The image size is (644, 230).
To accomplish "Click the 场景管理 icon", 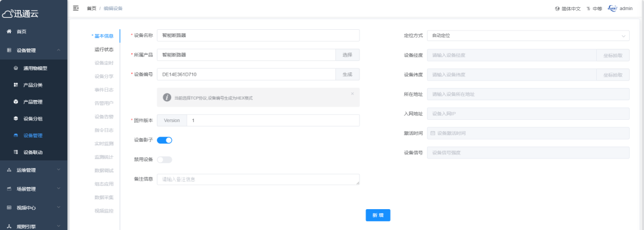I will click(x=9, y=189).
